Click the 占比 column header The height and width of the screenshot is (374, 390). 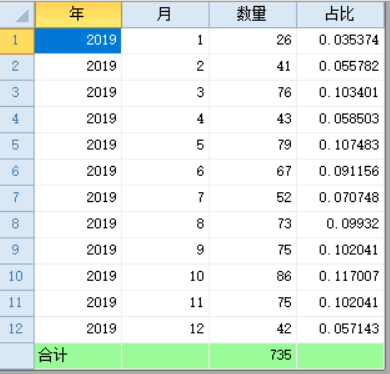click(340, 14)
